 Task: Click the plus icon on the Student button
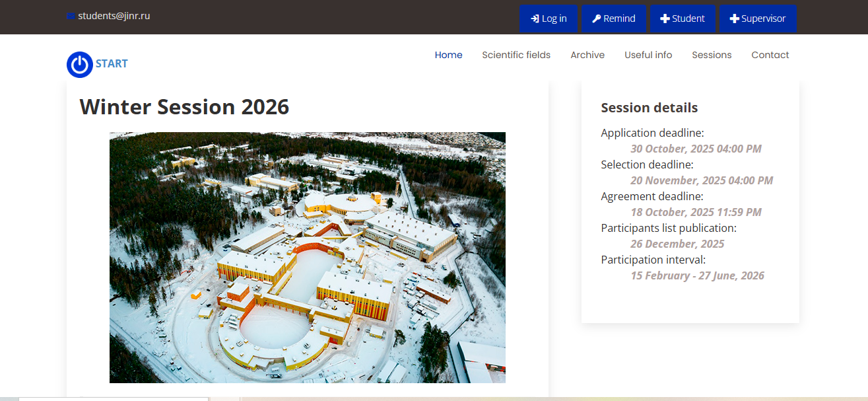tap(665, 18)
